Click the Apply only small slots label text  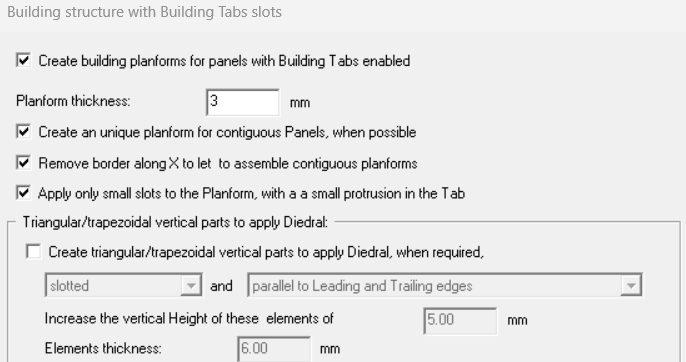click(252, 193)
